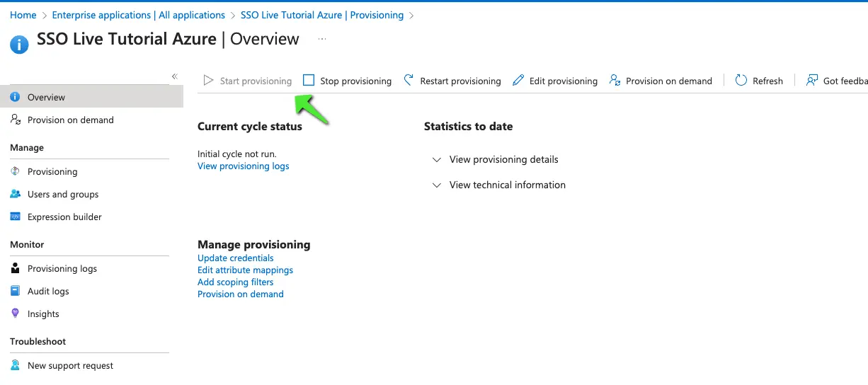Click Edit attribute mappings link
Viewport: 868px width, 385px height.
[x=245, y=270]
